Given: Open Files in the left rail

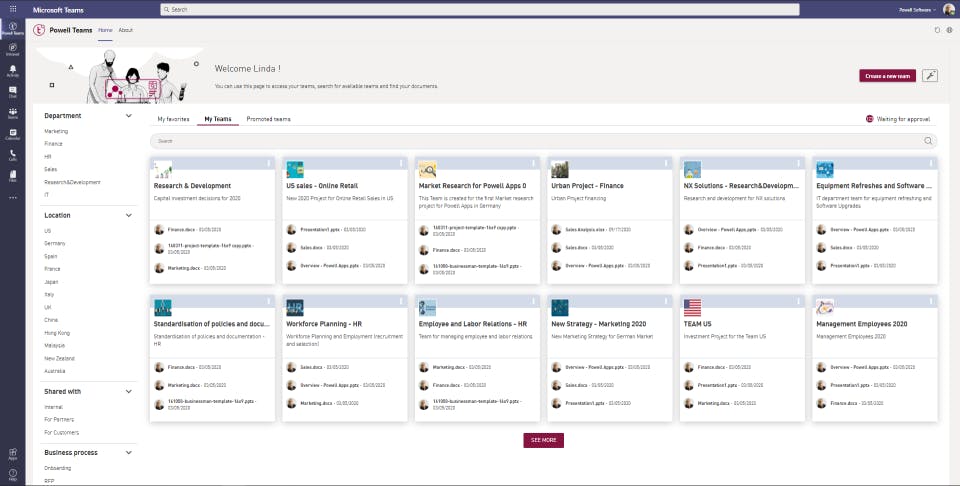Looking at the screenshot, I should pos(13,177).
